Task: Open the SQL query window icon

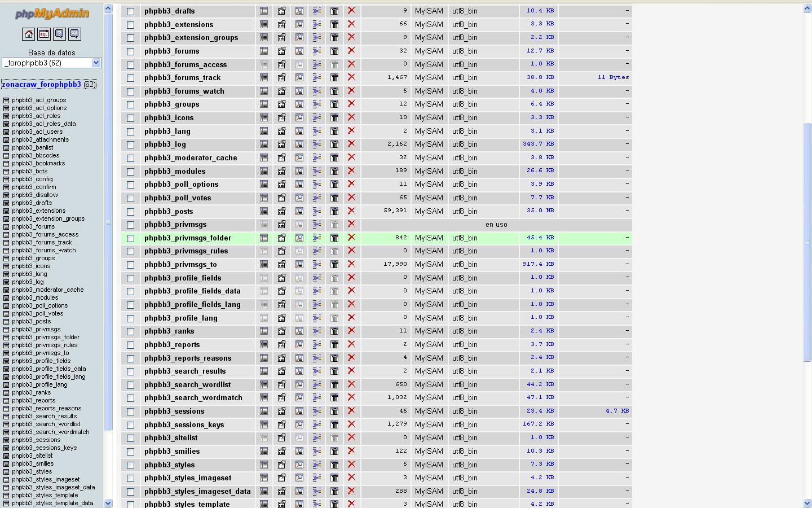Action: 44,34
